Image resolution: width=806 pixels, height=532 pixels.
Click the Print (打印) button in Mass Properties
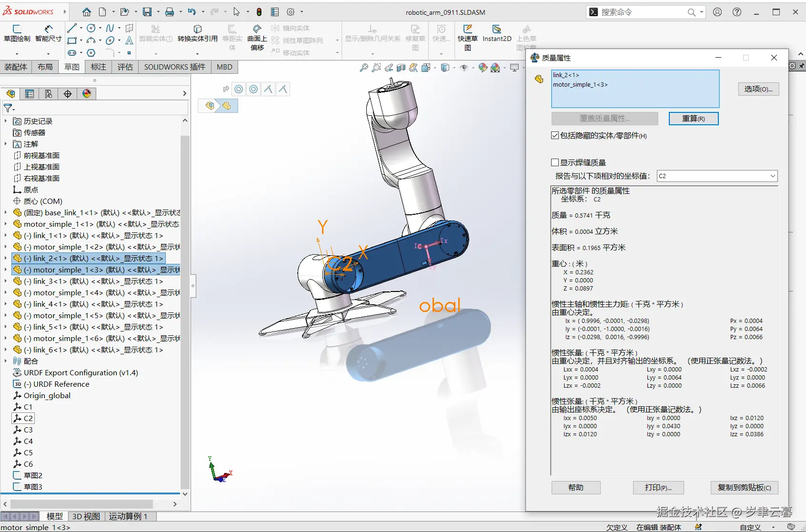658,488
